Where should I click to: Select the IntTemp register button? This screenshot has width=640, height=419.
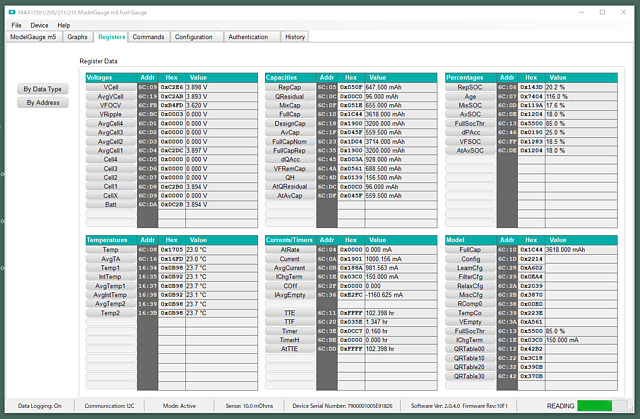tap(111, 277)
